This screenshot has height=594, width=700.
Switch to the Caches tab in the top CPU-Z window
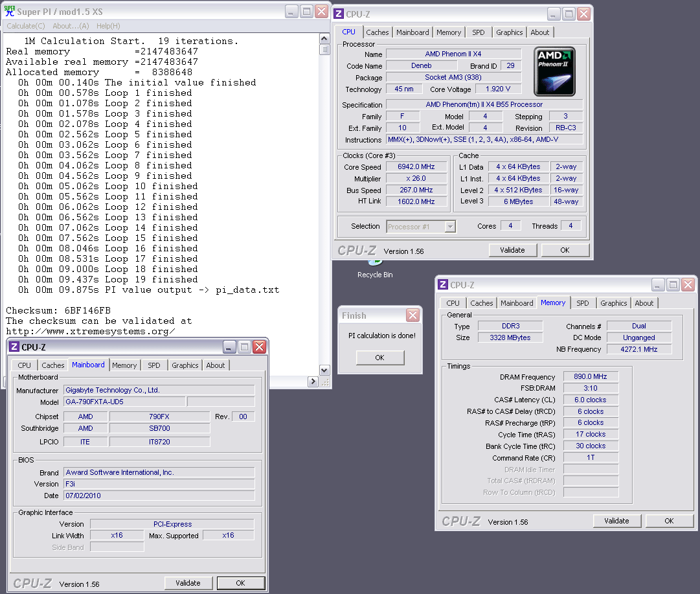(x=378, y=32)
